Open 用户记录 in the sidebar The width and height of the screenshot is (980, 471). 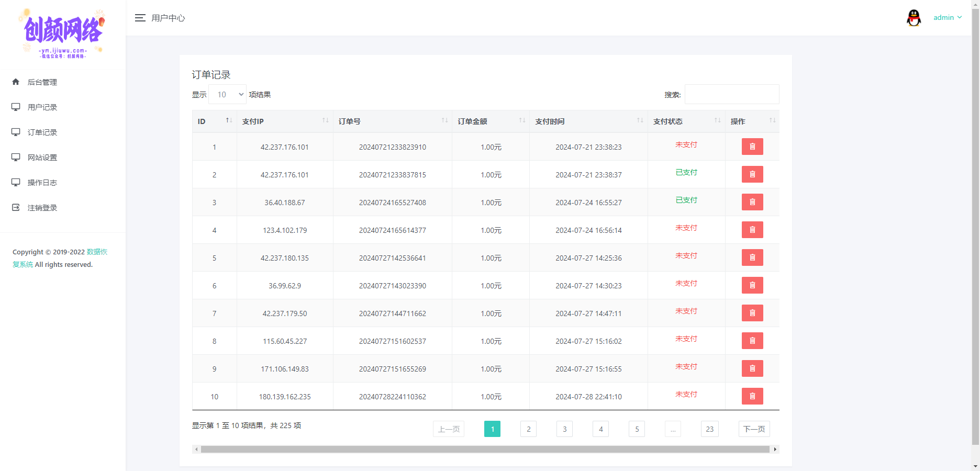coord(42,107)
